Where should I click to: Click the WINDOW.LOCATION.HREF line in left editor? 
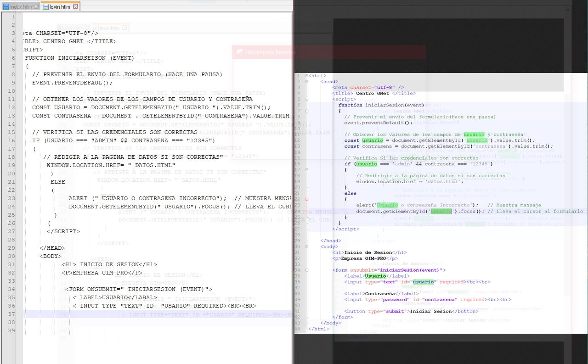(110, 165)
